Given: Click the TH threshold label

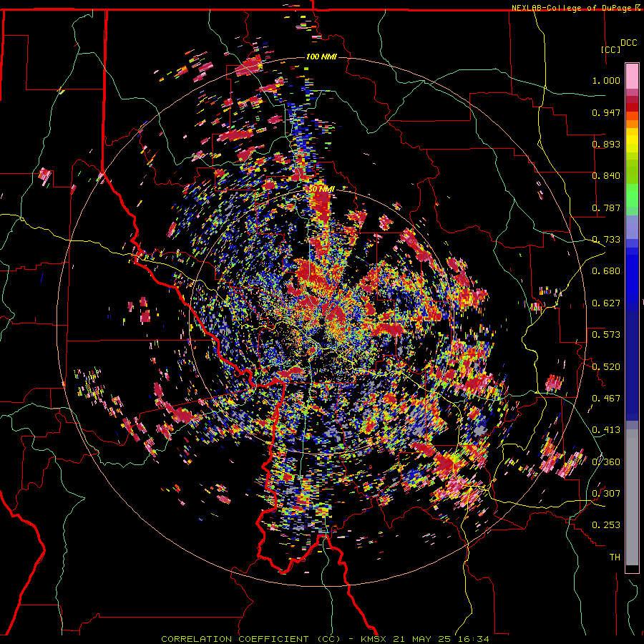Looking at the screenshot, I should pyautogui.click(x=615, y=557).
